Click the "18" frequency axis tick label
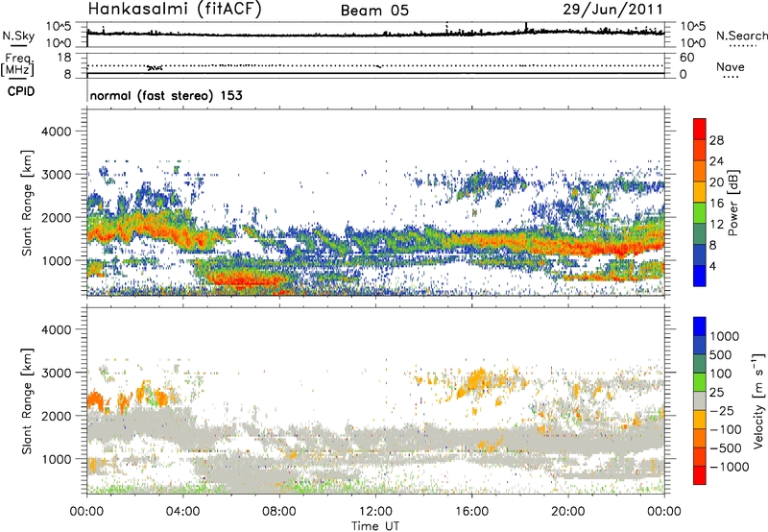This screenshot has height=532, width=768. point(63,57)
